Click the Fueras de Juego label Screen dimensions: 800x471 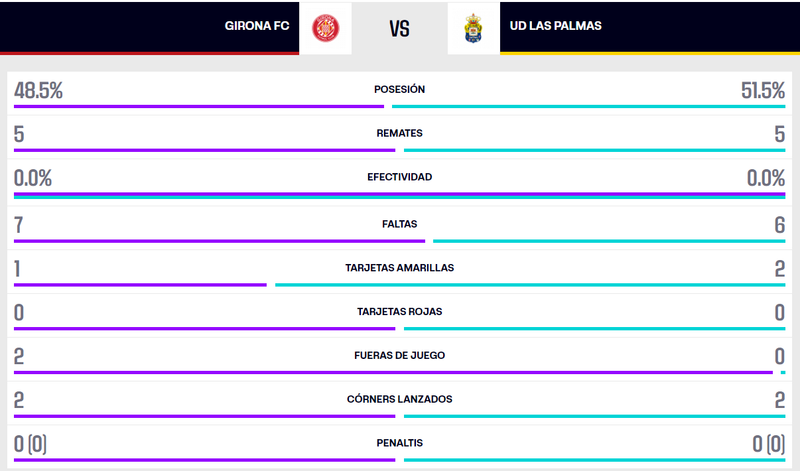[400, 355]
